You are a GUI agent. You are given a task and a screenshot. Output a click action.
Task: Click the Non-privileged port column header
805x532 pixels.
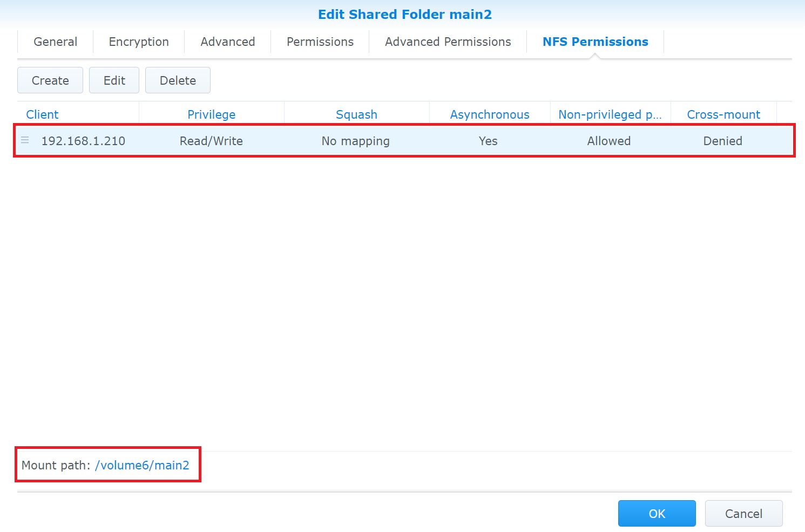pyautogui.click(x=610, y=114)
